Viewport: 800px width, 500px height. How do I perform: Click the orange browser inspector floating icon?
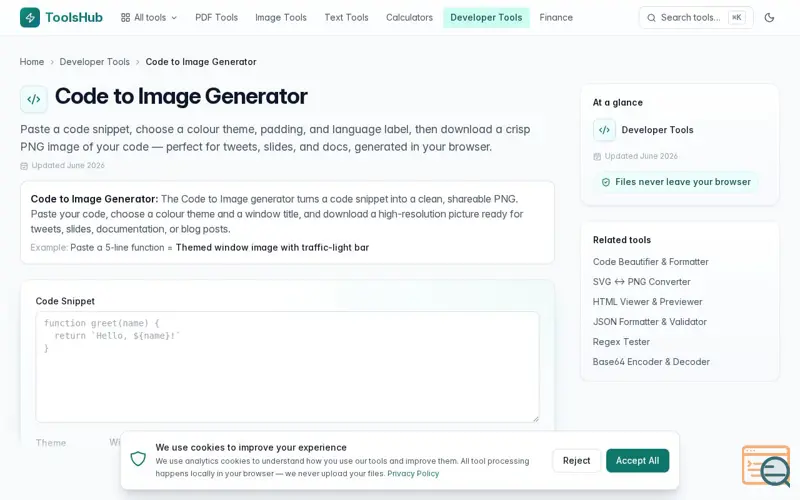pyautogui.click(x=766, y=465)
